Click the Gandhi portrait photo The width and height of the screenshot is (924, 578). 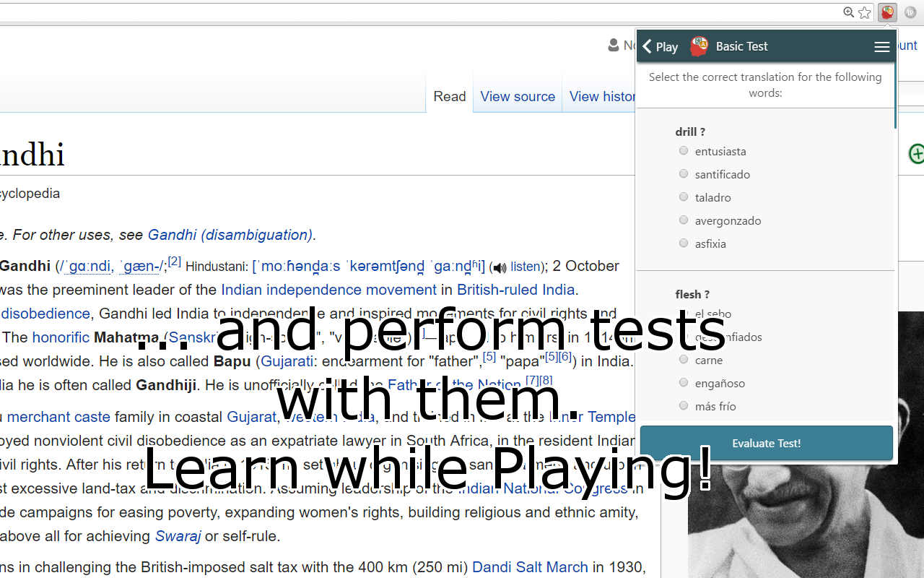click(x=806, y=444)
